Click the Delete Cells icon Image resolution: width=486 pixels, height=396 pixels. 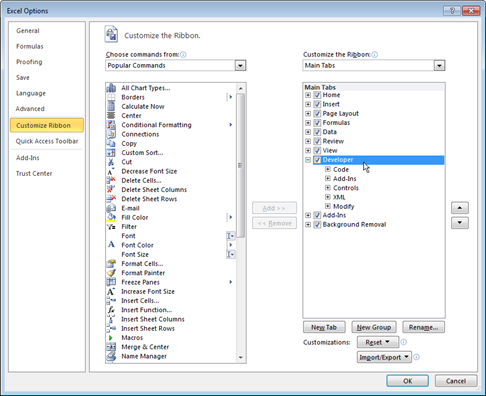point(111,180)
